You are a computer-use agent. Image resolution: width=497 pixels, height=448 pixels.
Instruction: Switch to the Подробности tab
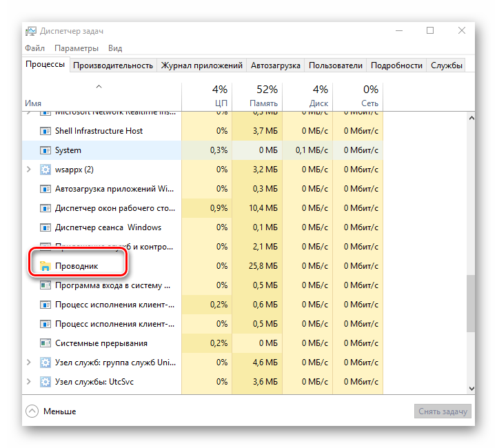pos(396,65)
